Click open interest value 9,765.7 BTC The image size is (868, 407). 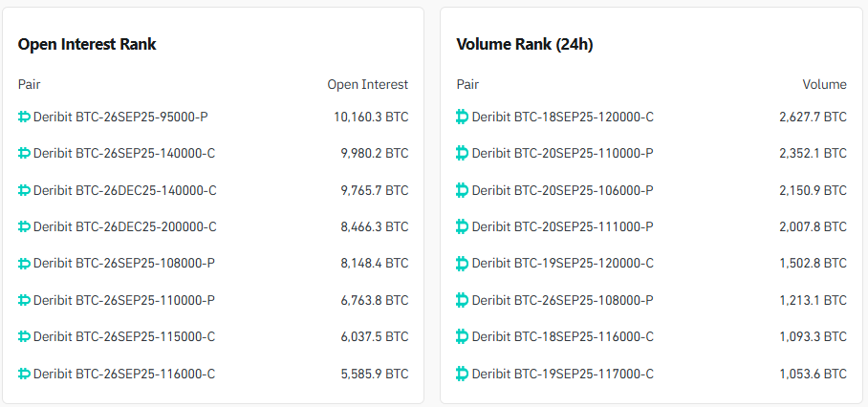(375, 191)
